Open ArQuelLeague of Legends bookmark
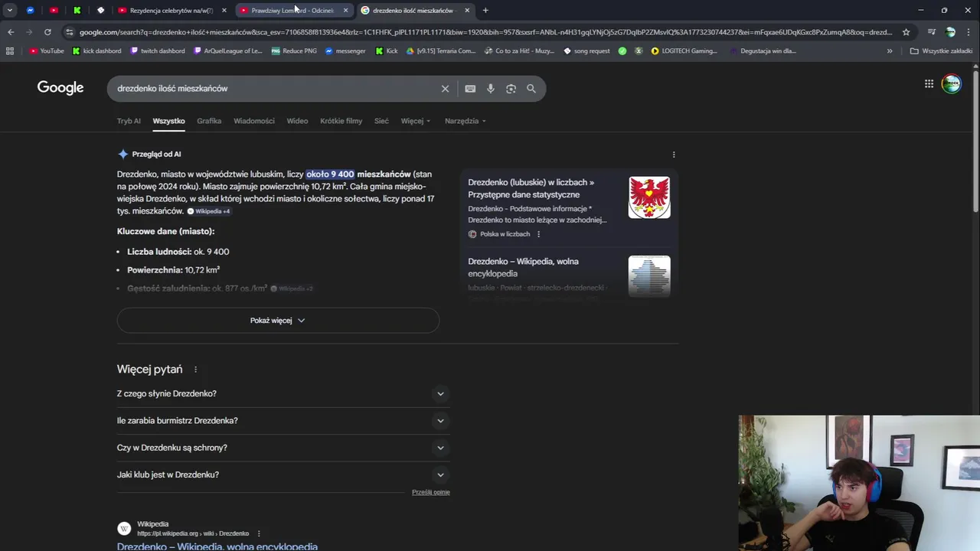Screen dimensions: 980x551 point(228,51)
